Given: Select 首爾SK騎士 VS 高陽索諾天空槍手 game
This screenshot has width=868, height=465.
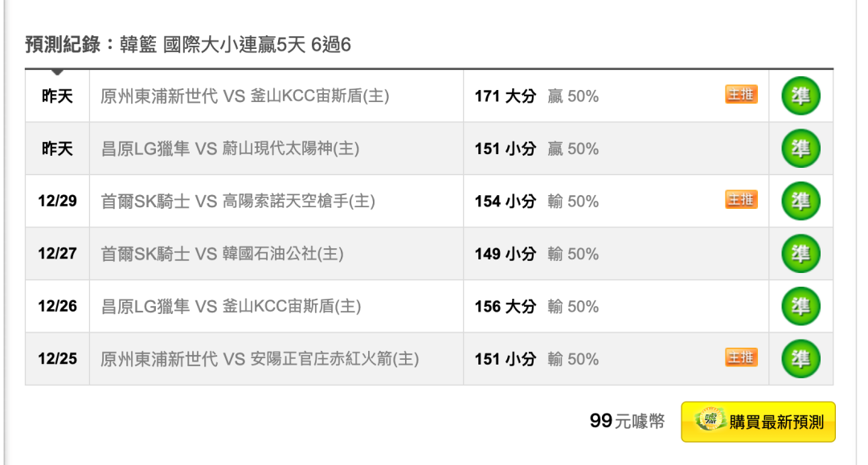Looking at the screenshot, I should click(x=238, y=202).
